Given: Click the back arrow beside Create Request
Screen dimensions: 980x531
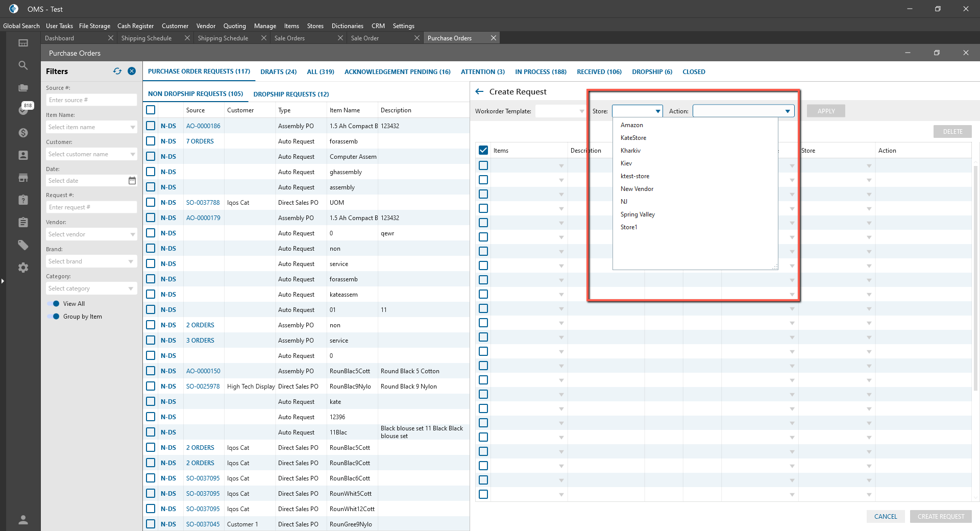Looking at the screenshot, I should 479,92.
